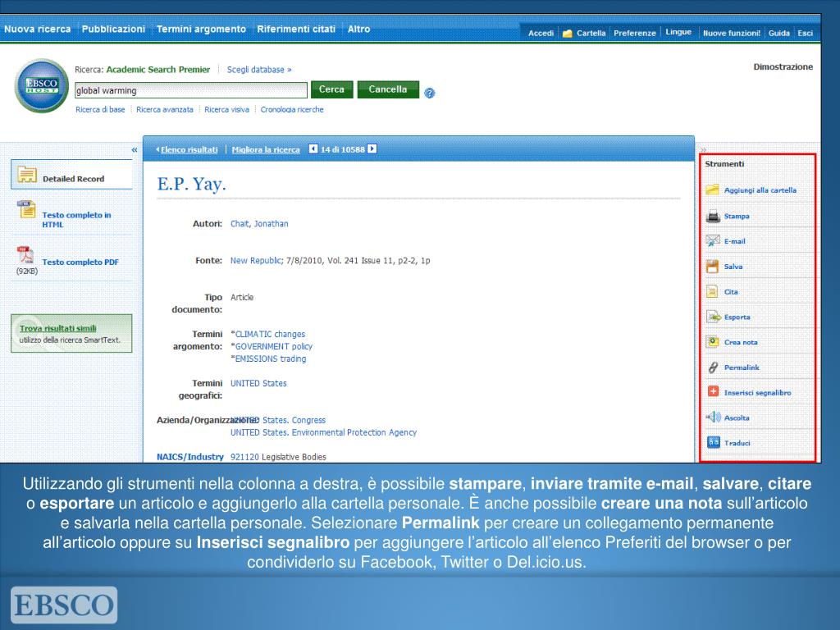
Task: Click the Aggiungi alla cartella folder icon
Action: [713, 189]
